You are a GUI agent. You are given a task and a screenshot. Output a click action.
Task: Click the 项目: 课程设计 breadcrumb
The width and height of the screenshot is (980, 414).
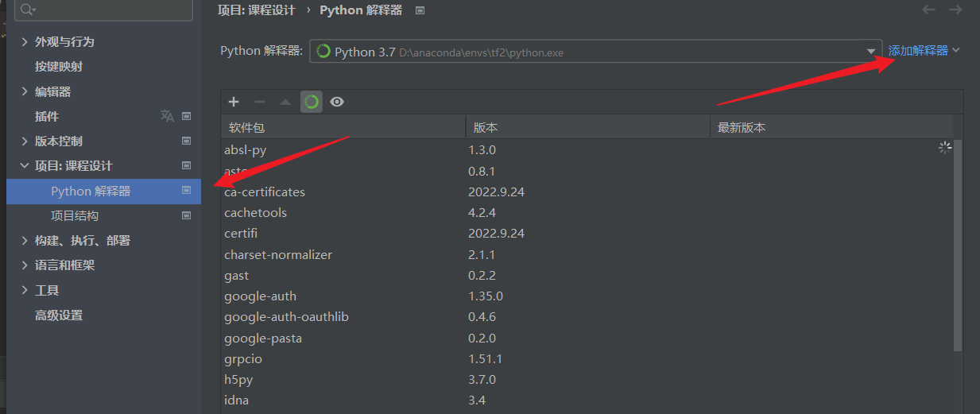click(x=256, y=10)
